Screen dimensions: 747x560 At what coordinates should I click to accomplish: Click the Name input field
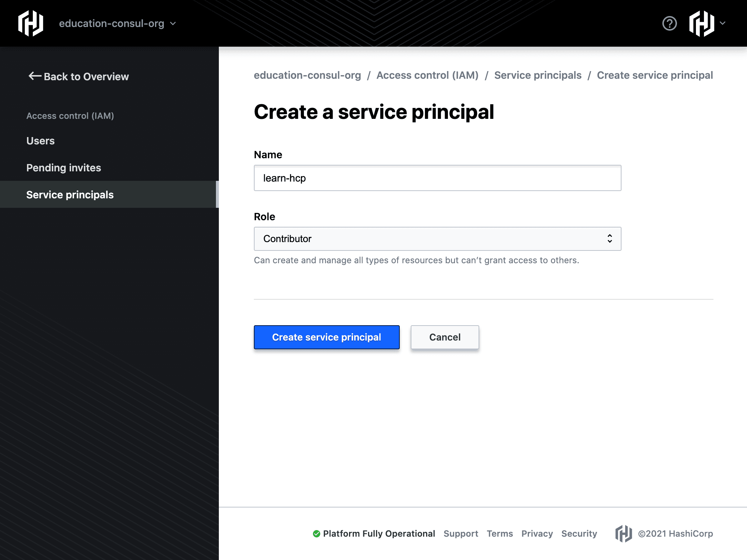(437, 178)
